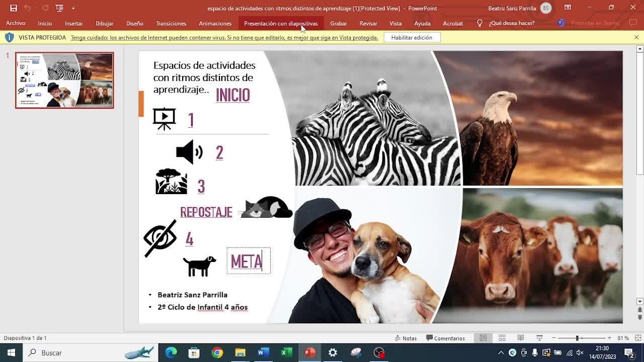Launch slideshow from status bar icon
Image resolution: width=644 pixels, height=362 pixels.
tap(539, 338)
